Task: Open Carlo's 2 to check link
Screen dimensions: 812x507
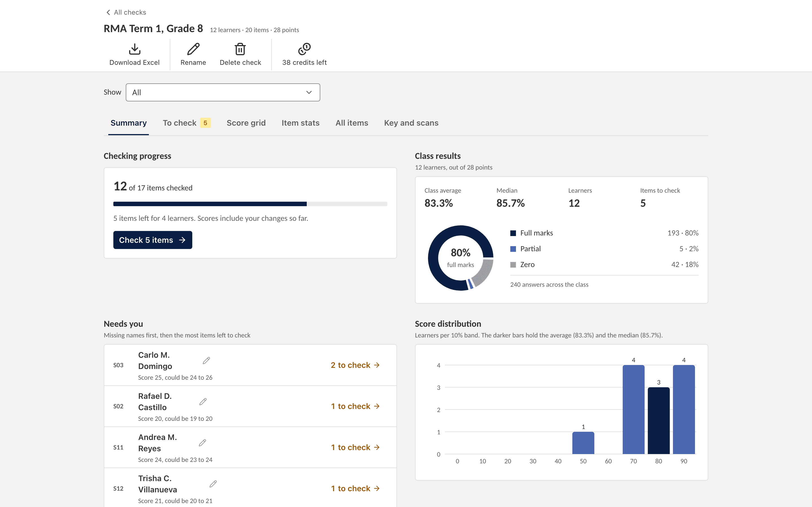Action: [x=355, y=365]
